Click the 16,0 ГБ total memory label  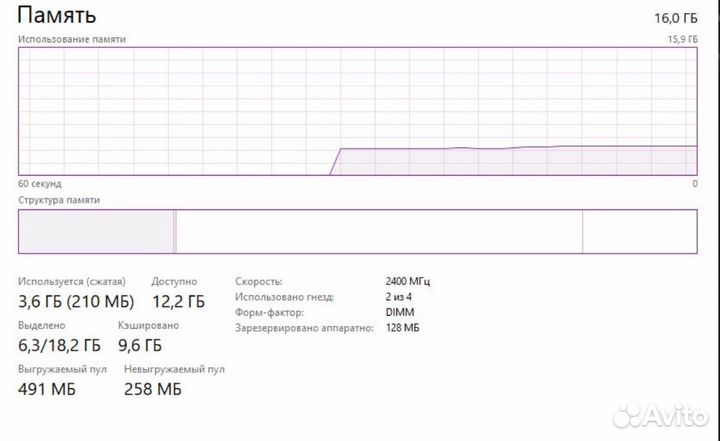(675, 18)
